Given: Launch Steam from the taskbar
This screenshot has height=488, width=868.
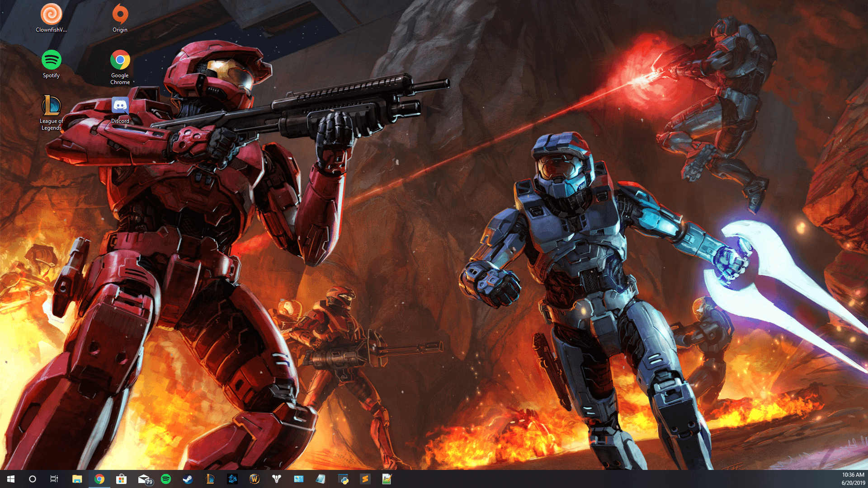Looking at the screenshot, I should [x=188, y=479].
